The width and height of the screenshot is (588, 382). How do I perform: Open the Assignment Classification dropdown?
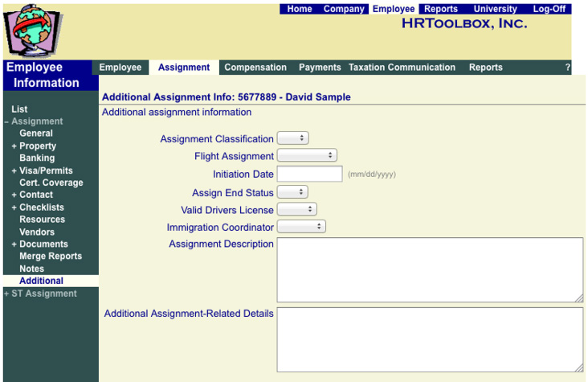coord(292,139)
